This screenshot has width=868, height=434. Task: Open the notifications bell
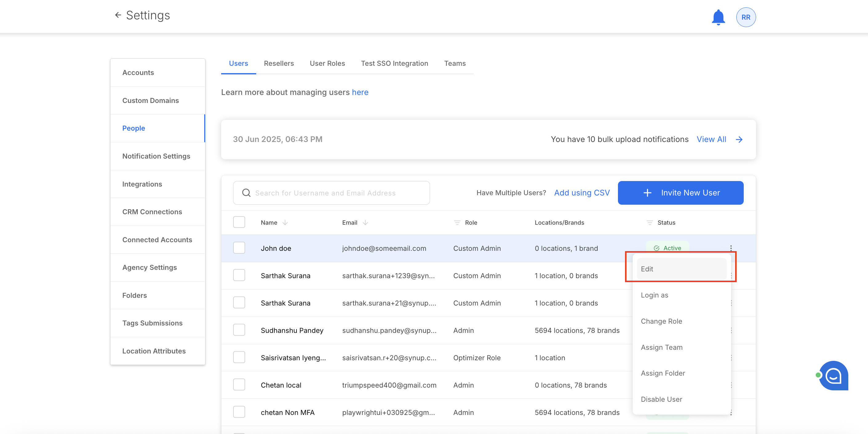pos(718,17)
